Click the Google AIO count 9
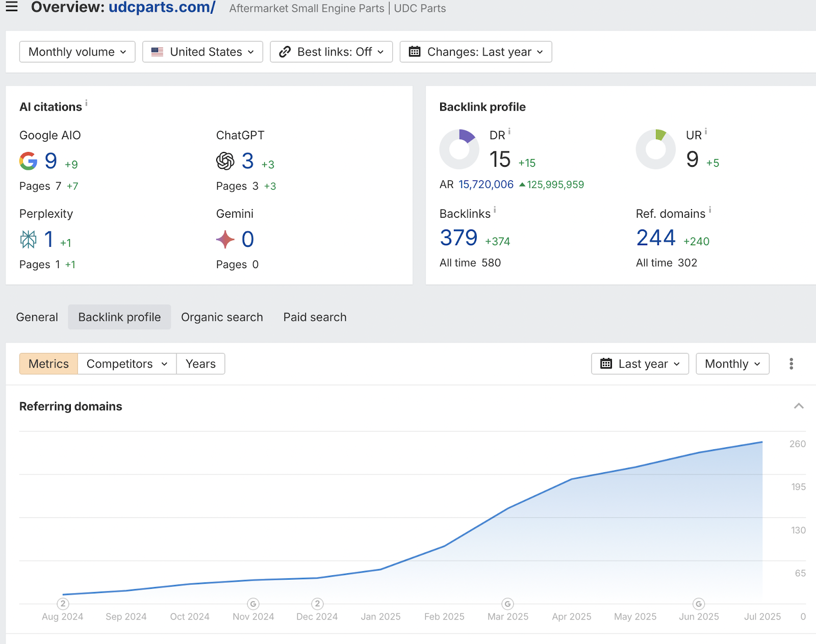816x644 pixels. 51,161
